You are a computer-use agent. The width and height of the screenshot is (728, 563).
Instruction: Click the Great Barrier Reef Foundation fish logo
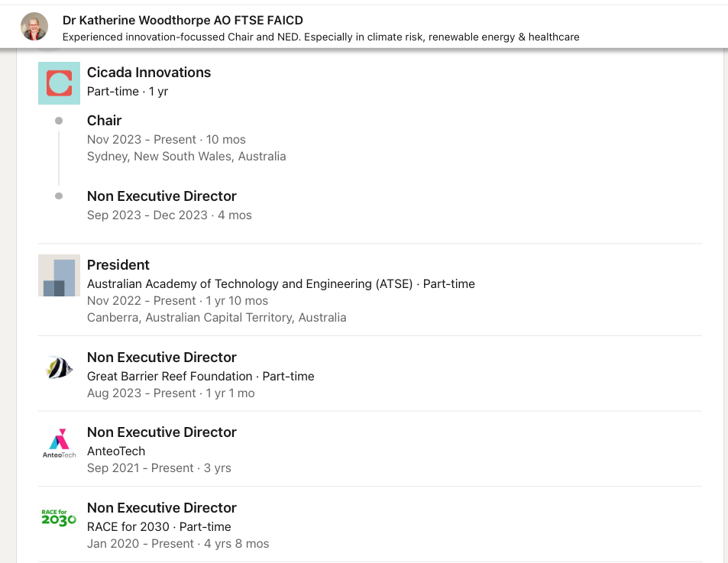(59, 367)
